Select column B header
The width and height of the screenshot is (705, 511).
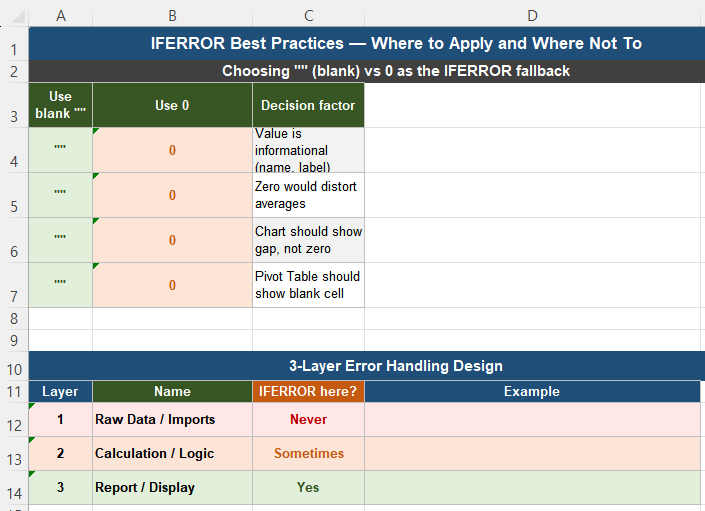point(172,16)
